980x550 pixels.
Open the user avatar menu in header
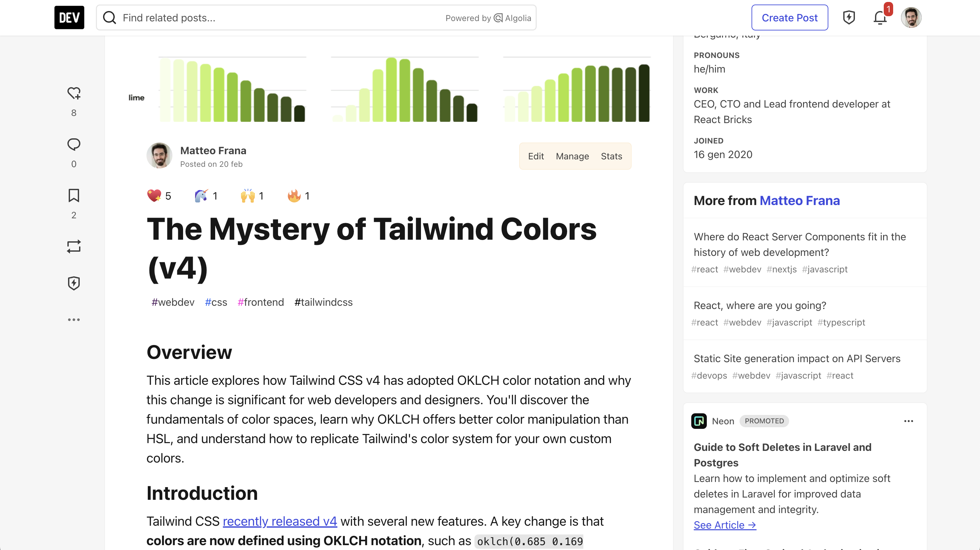coord(911,17)
